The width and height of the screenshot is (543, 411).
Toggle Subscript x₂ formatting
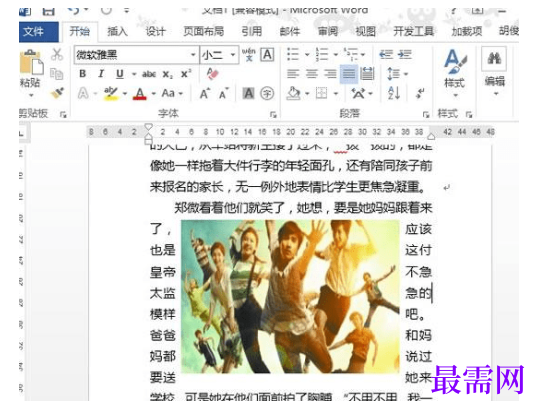pos(168,74)
